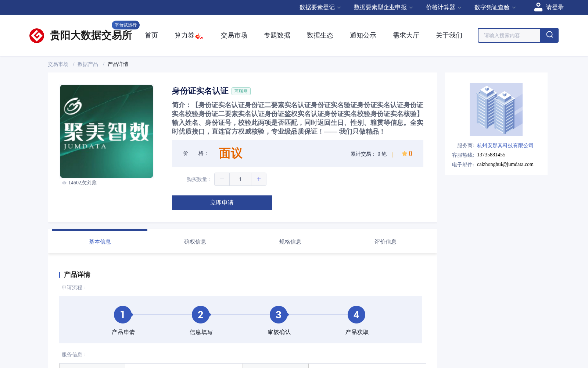Click 请登录 link
This screenshot has height=368, width=588.
(x=555, y=7)
